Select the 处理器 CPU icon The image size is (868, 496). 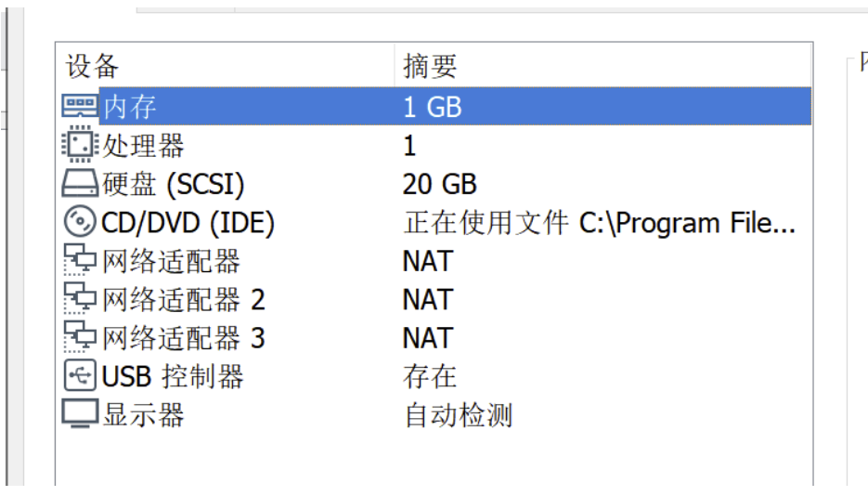click(x=79, y=146)
